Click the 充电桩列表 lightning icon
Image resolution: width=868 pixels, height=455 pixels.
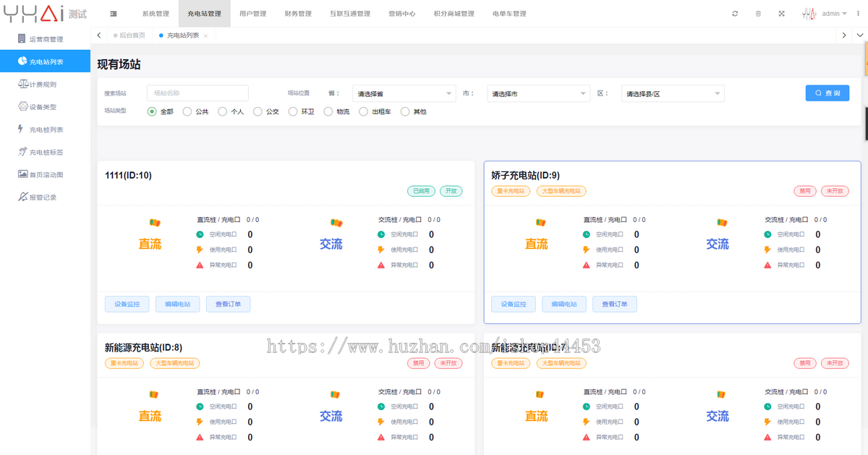[21, 129]
